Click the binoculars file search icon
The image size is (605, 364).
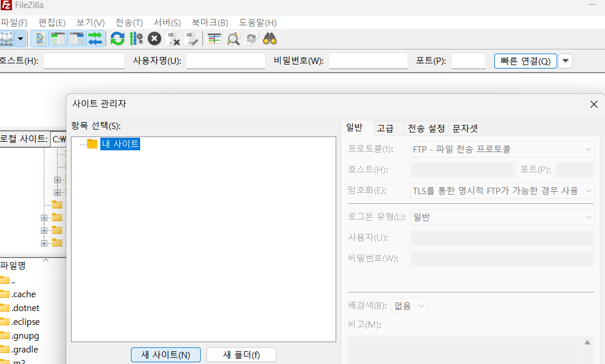(x=270, y=39)
